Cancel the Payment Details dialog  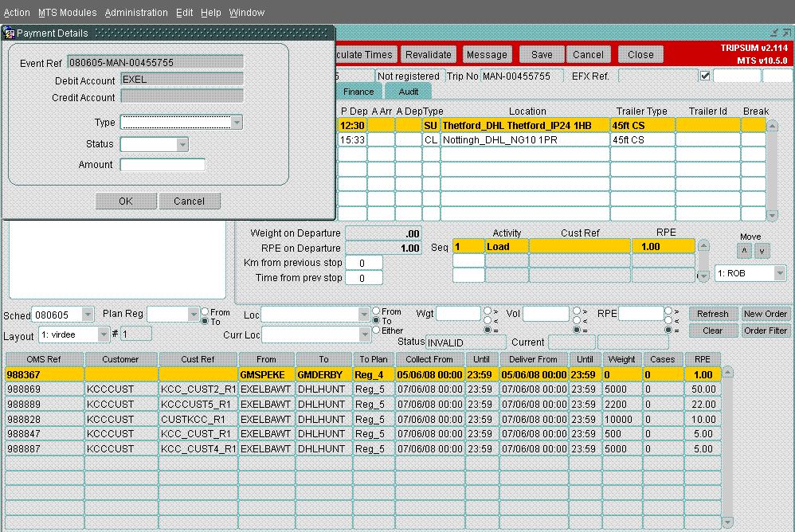click(x=189, y=201)
